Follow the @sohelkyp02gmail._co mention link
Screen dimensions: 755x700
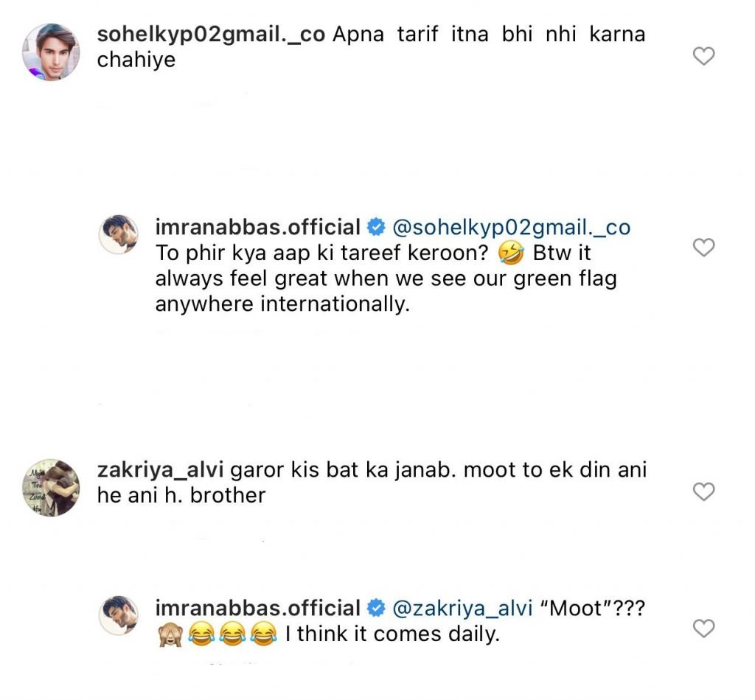(510, 227)
